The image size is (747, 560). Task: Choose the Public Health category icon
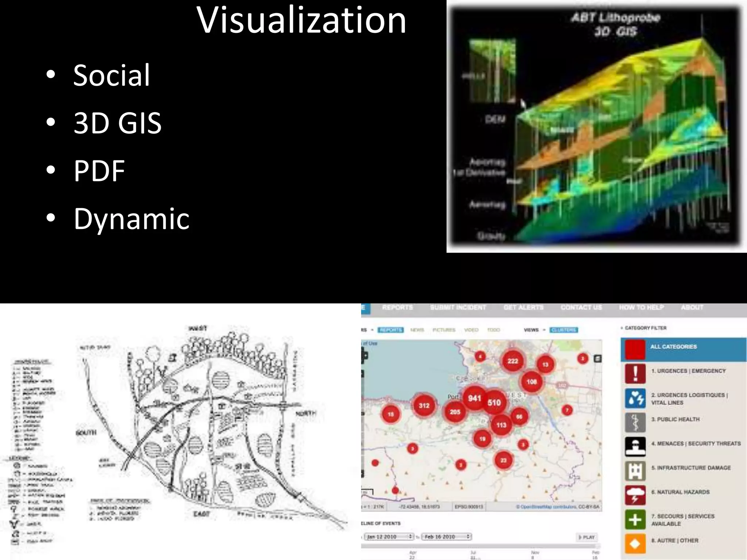(x=635, y=422)
